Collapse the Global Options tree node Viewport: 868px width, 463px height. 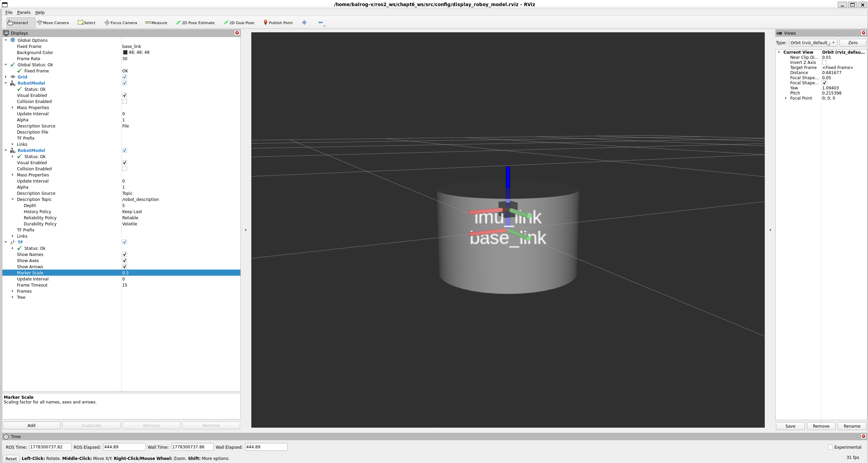coord(6,40)
